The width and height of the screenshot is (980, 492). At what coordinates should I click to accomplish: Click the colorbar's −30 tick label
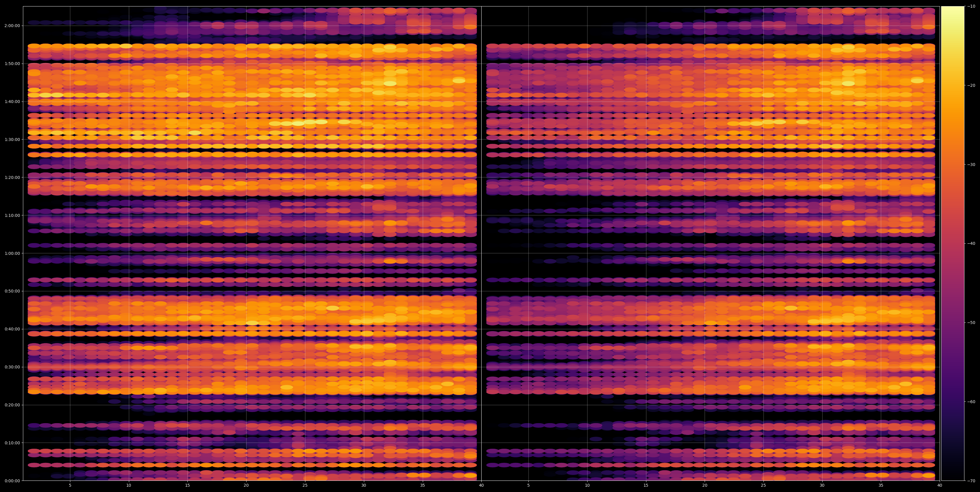click(971, 164)
